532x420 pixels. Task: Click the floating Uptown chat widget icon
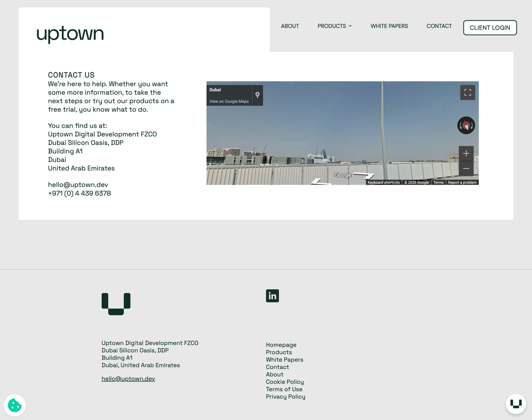[x=516, y=404]
